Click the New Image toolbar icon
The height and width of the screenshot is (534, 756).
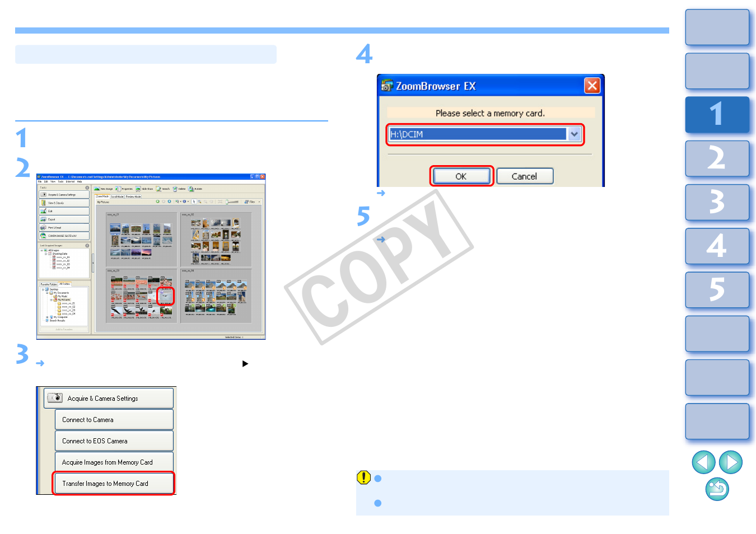96,189
